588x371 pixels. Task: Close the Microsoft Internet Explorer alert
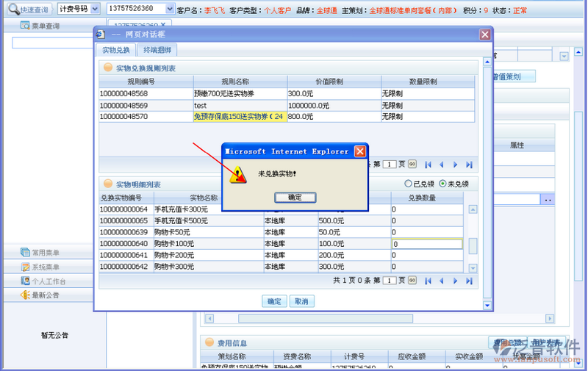pyautogui.click(x=360, y=151)
